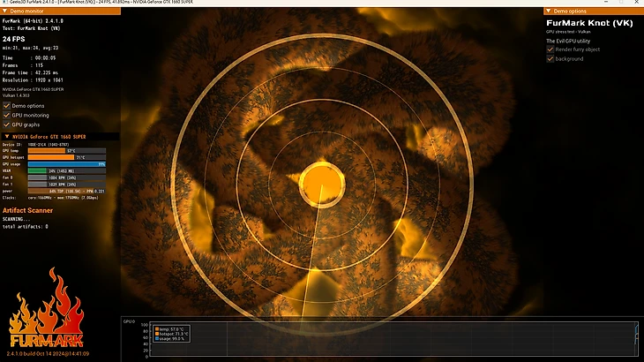Click the 'total artifacts: 0' line

pyautogui.click(x=25, y=226)
